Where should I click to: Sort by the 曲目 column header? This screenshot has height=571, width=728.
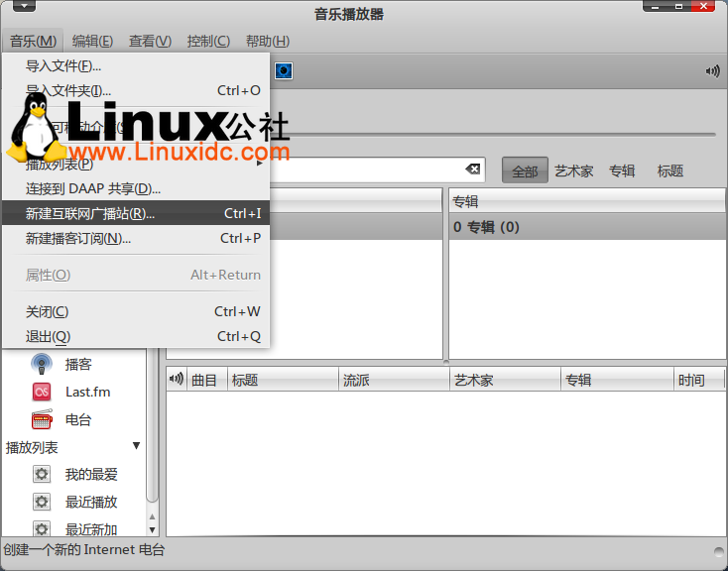[x=207, y=380]
